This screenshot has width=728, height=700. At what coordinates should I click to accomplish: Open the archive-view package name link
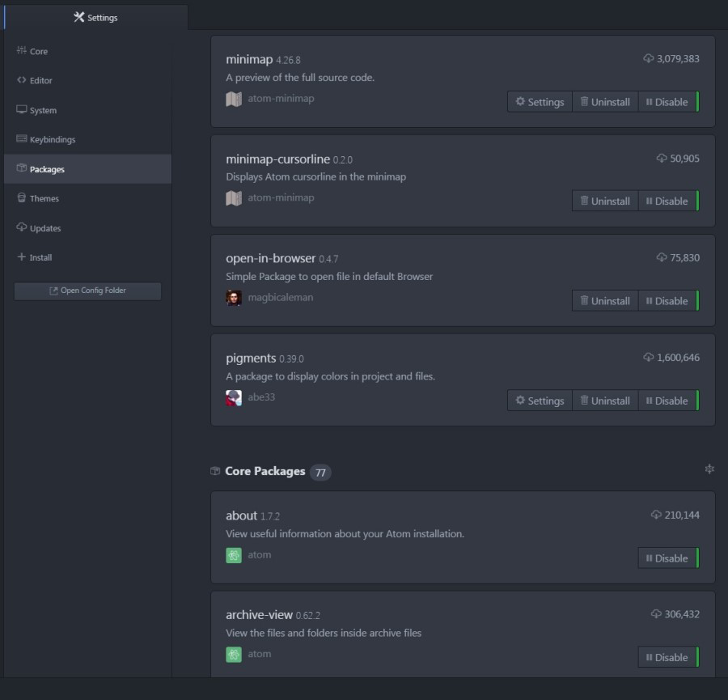(259, 615)
